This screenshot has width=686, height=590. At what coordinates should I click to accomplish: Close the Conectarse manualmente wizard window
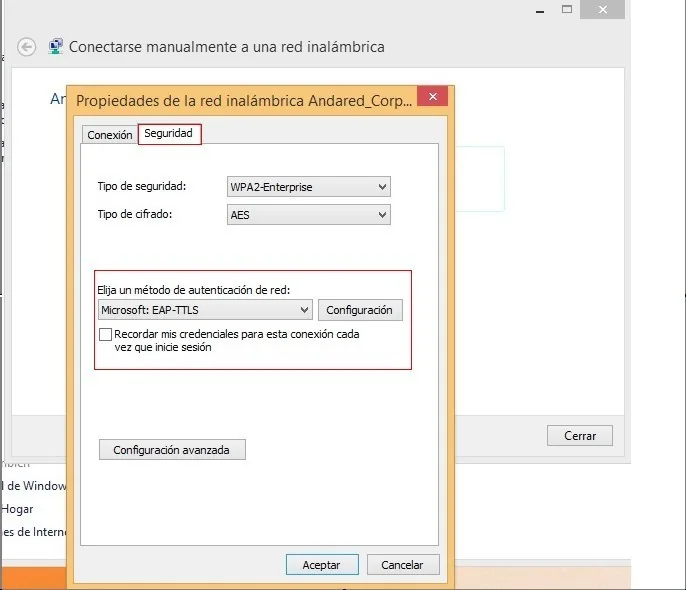pos(602,10)
